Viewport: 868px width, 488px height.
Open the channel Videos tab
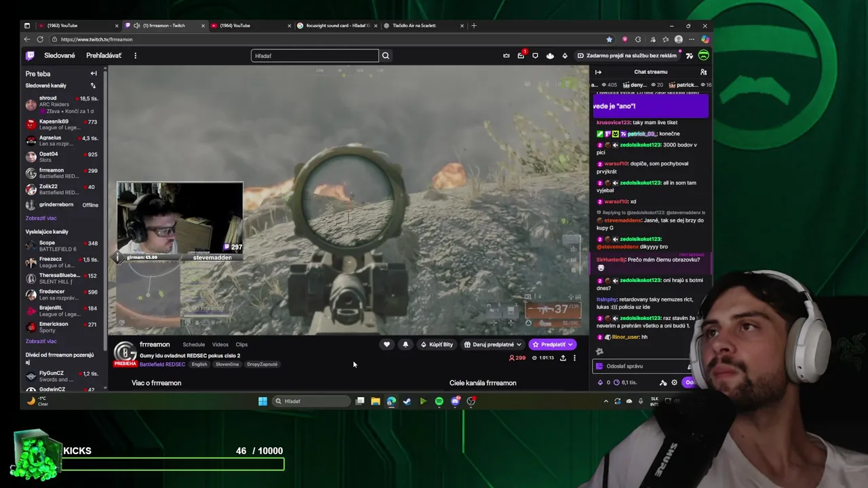coord(220,344)
